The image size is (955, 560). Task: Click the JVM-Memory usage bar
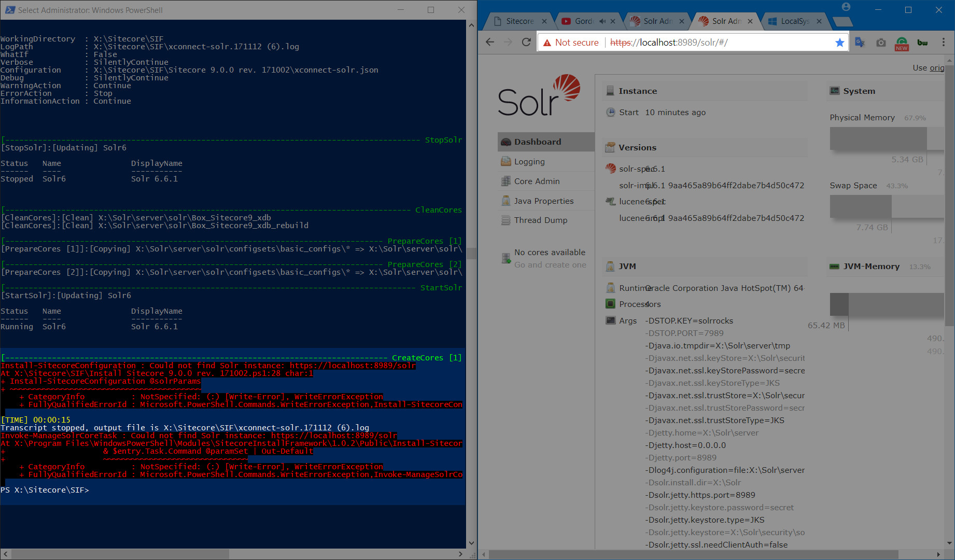click(887, 304)
